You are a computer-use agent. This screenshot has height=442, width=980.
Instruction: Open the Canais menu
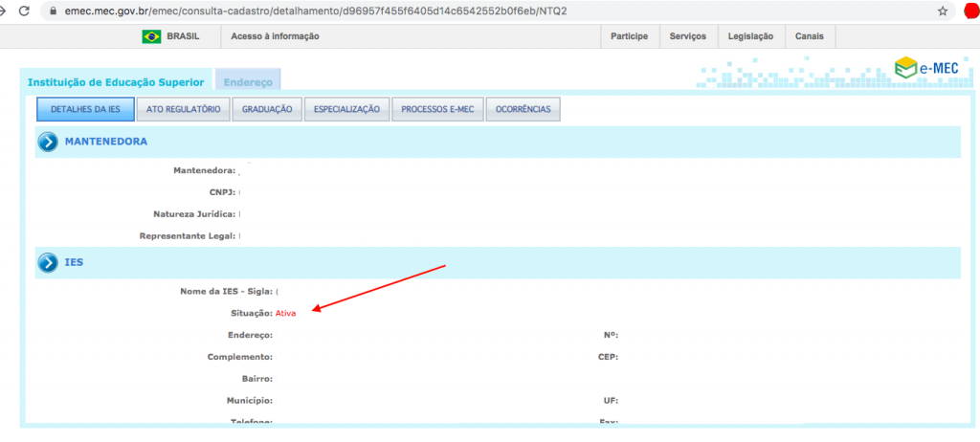[810, 36]
